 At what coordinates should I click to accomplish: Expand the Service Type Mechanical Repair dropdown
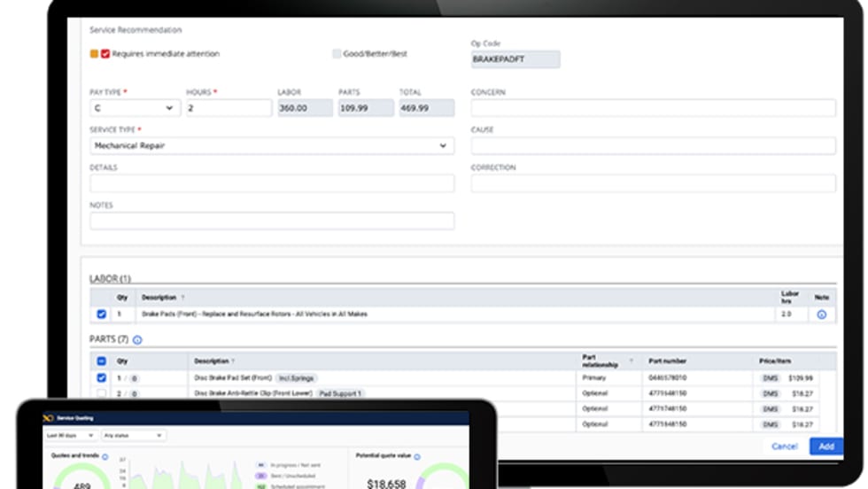coord(271,145)
